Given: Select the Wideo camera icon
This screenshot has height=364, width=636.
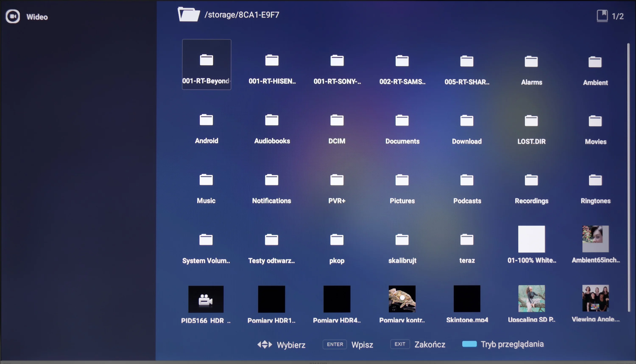Looking at the screenshot, I should tap(13, 17).
